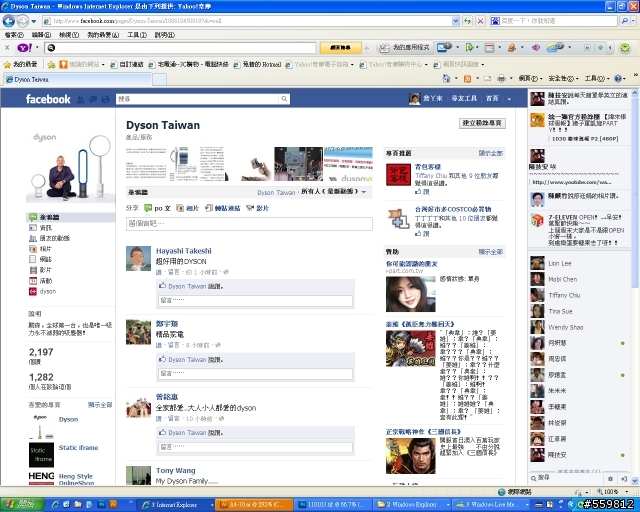Click Tiffany Chiu in the chat list
The image size is (640, 512).
coord(564,295)
